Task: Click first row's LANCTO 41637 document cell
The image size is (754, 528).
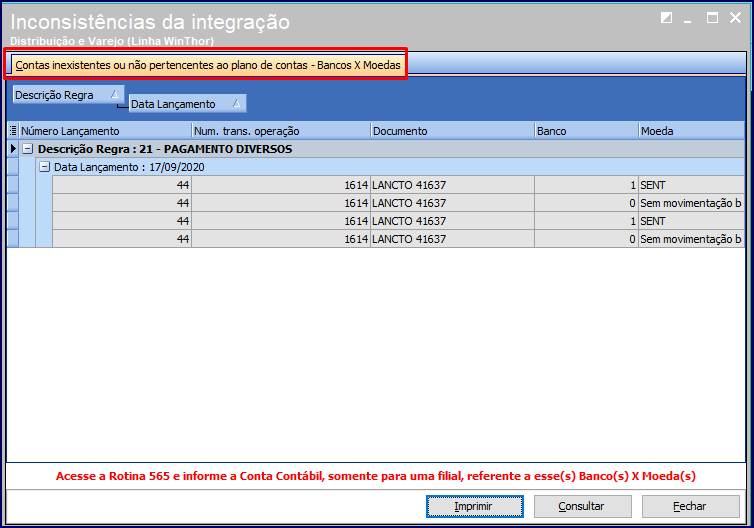Action: (x=452, y=185)
